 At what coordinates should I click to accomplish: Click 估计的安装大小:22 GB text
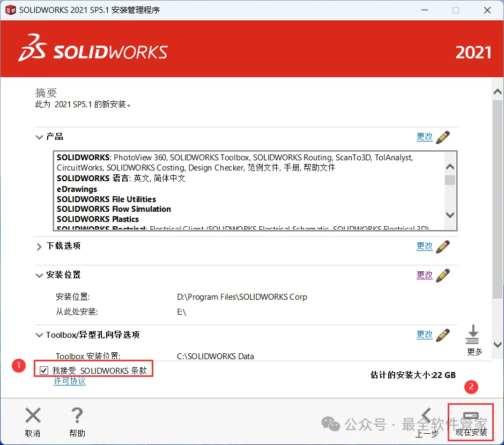point(413,375)
